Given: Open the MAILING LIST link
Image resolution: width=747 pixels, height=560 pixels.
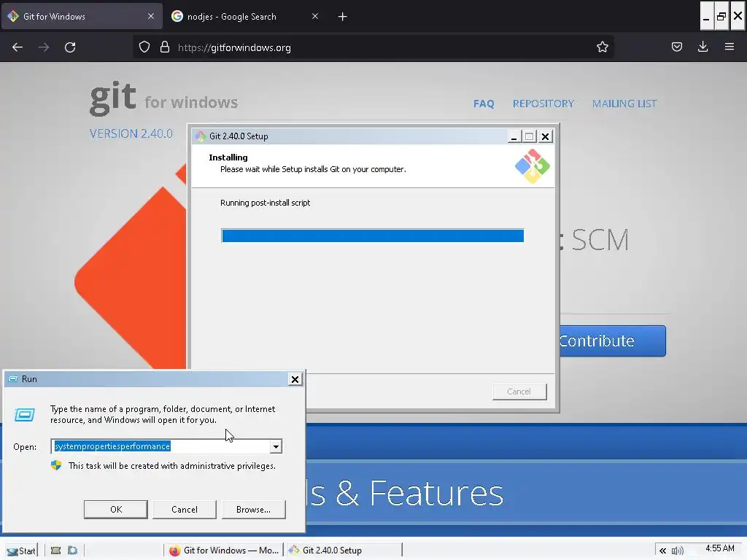Looking at the screenshot, I should click(624, 104).
